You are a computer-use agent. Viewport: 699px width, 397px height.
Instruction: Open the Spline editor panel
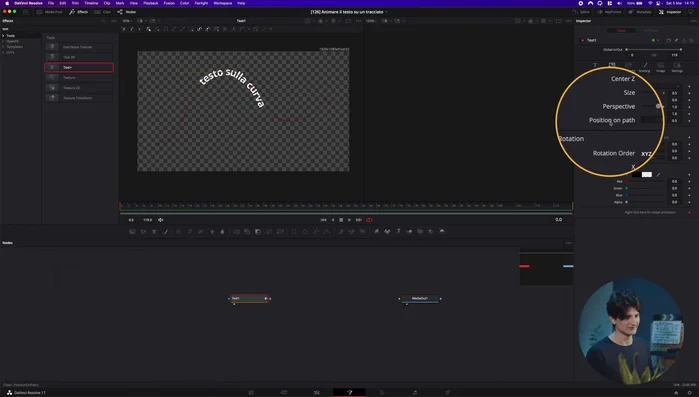point(582,12)
